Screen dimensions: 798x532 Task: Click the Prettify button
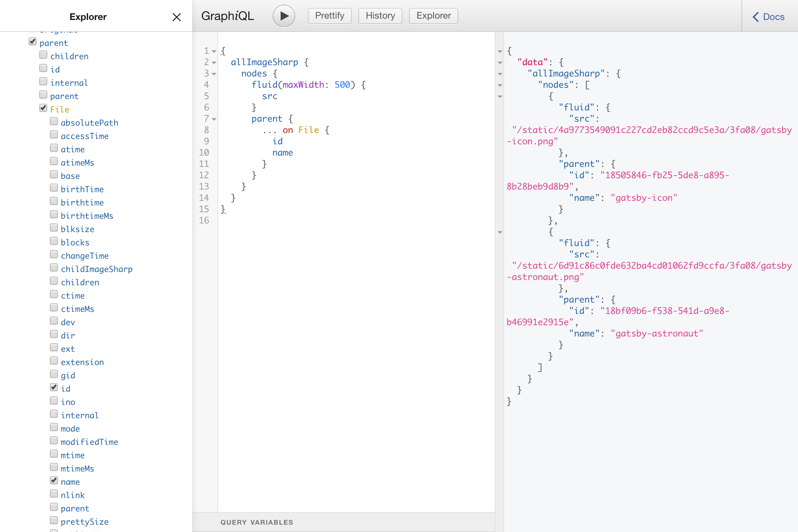(330, 16)
